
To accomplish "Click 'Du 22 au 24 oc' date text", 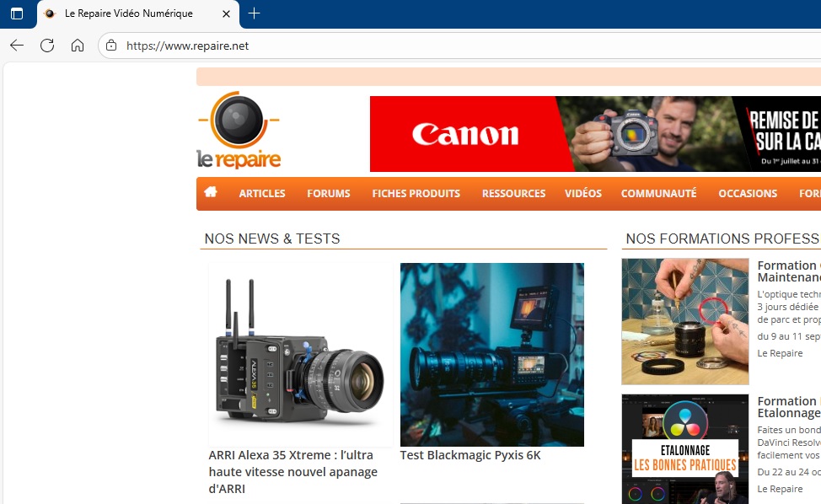I will (788, 471).
